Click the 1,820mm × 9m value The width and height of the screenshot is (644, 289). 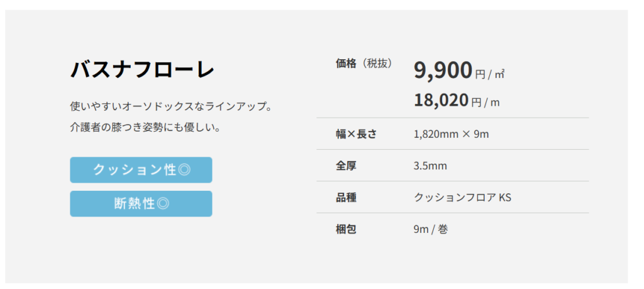(451, 134)
